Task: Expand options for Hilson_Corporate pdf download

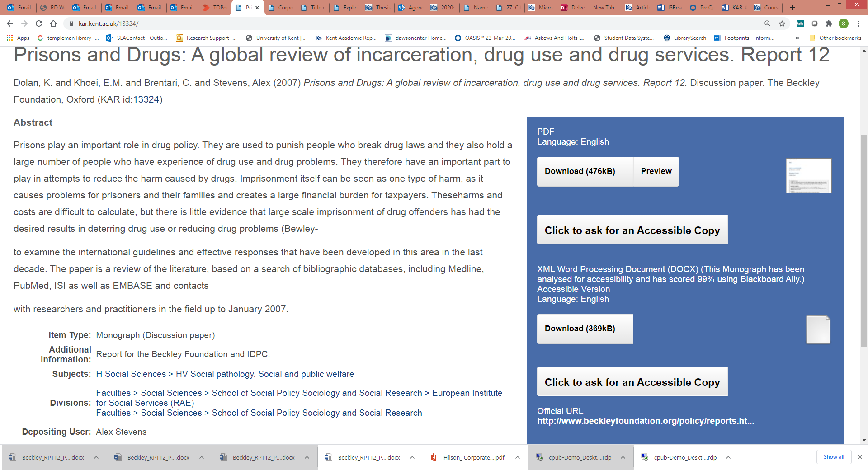Action: 518,457
